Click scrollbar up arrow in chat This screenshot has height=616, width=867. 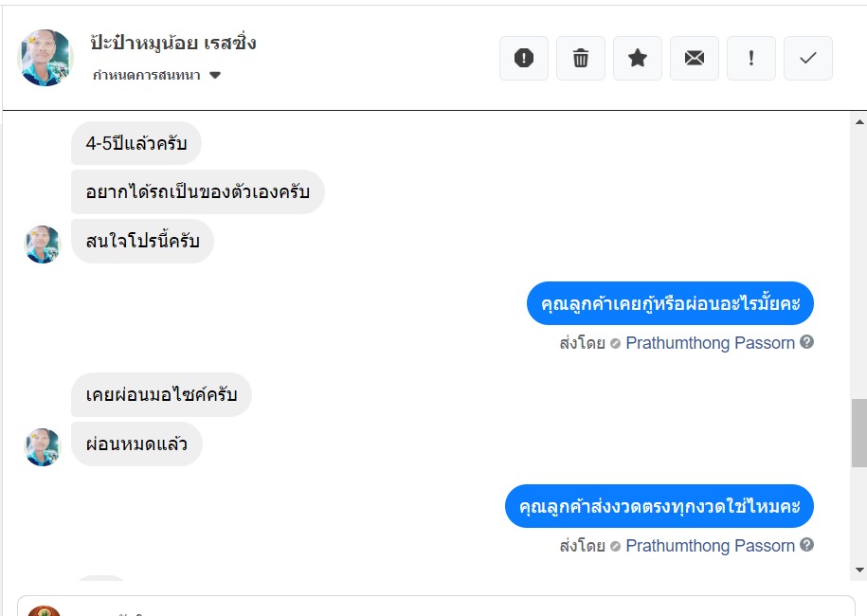click(x=859, y=121)
